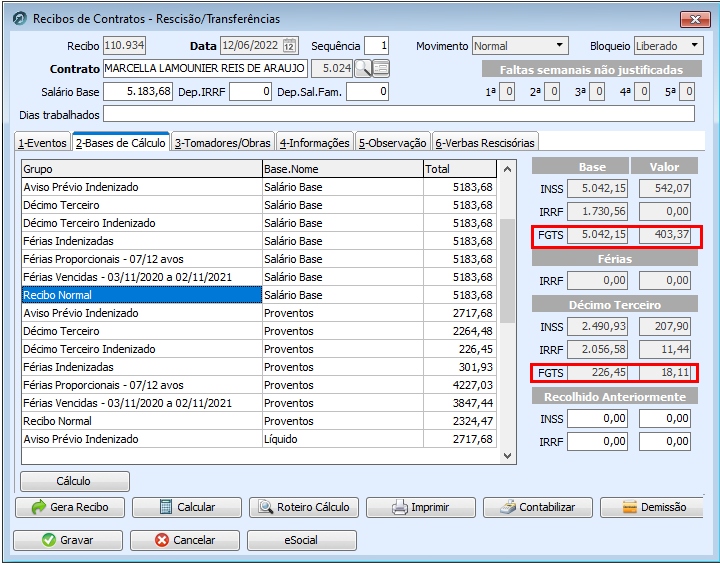Click the Base.Nome column header

tap(343, 169)
